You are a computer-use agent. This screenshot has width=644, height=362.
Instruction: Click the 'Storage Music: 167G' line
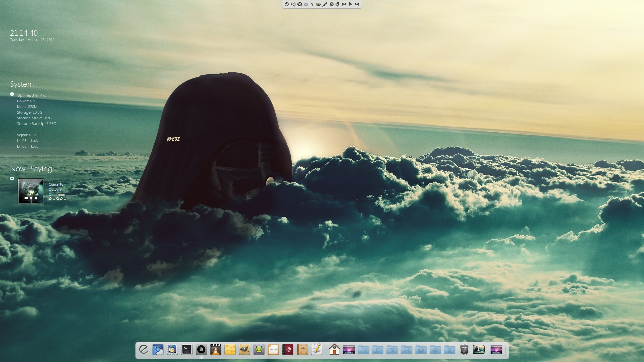[x=35, y=118]
